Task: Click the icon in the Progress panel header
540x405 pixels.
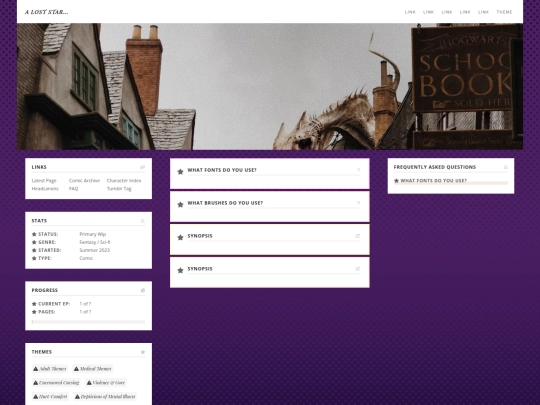Action: pos(143,290)
